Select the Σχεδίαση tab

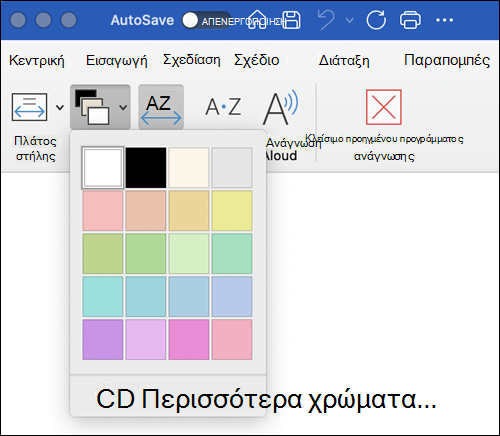click(192, 60)
